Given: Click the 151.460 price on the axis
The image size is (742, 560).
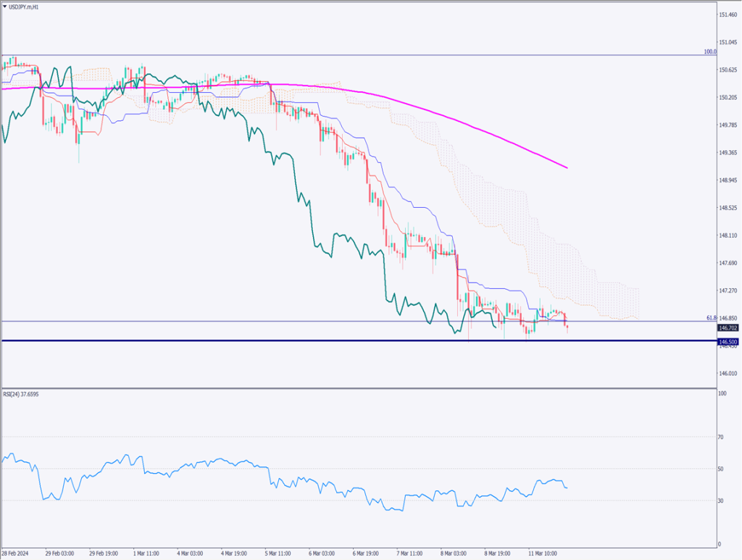Looking at the screenshot, I should 728,15.
